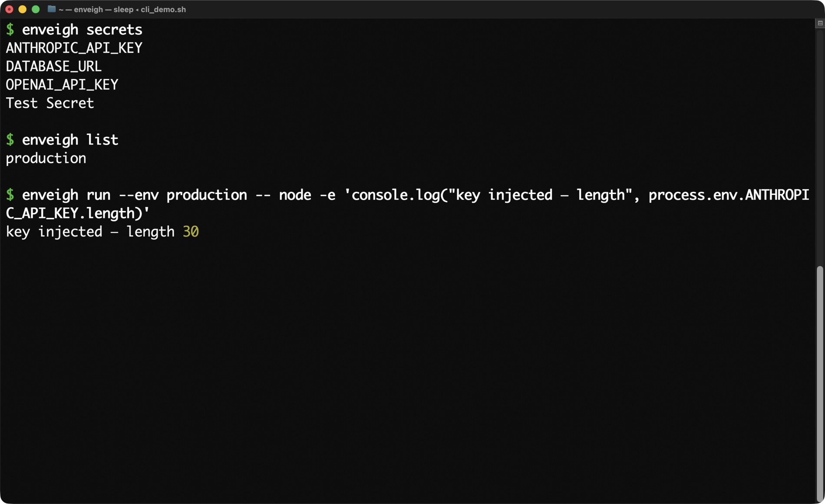Click the 'enveigh list' command line
Image resolution: width=825 pixels, height=504 pixels.
[70, 140]
